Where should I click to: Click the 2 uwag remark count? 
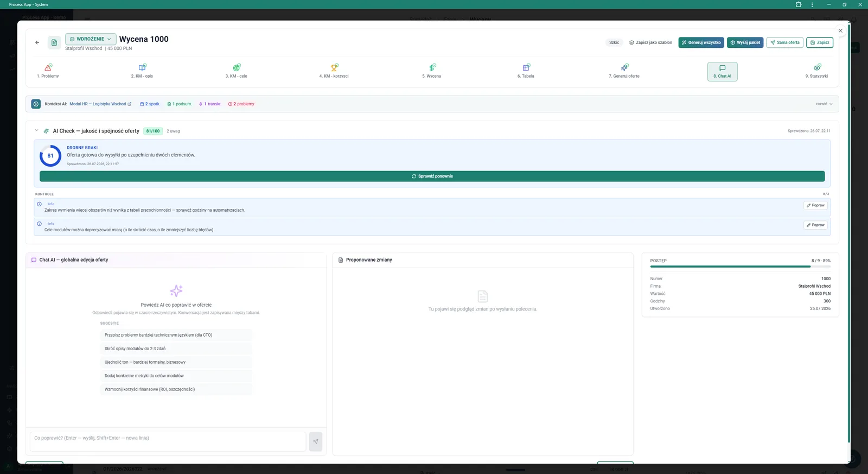[x=173, y=131]
